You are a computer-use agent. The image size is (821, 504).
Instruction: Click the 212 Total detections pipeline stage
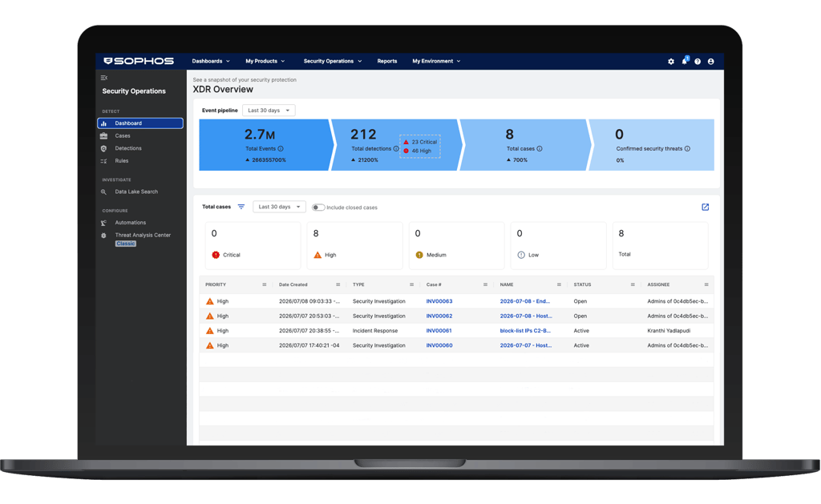pyautogui.click(x=395, y=145)
